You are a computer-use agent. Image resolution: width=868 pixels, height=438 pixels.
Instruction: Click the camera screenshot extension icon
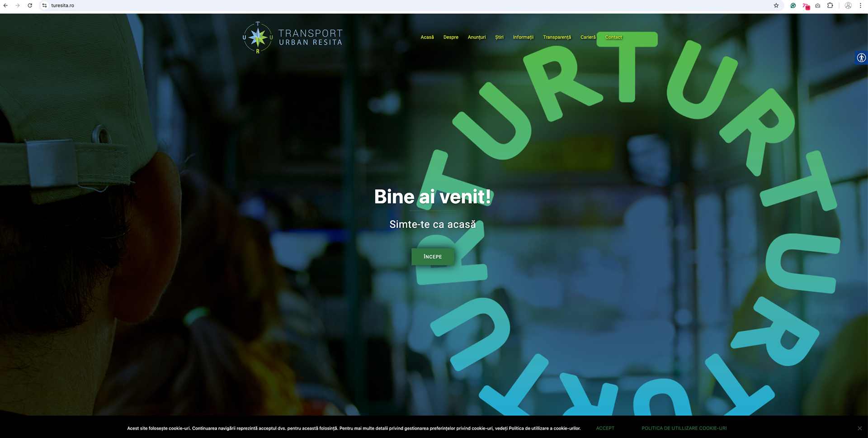coord(818,5)
